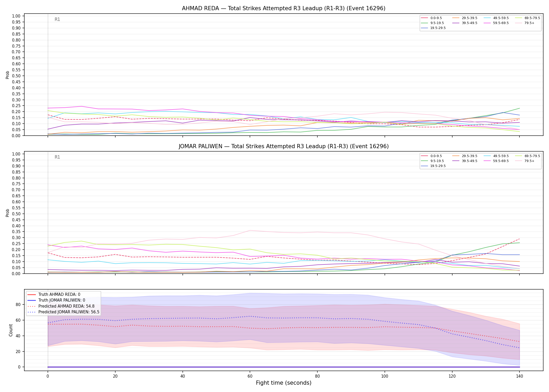Click the "60" tick on the fight time axis

pyautogui.click(x=250, y=376)
